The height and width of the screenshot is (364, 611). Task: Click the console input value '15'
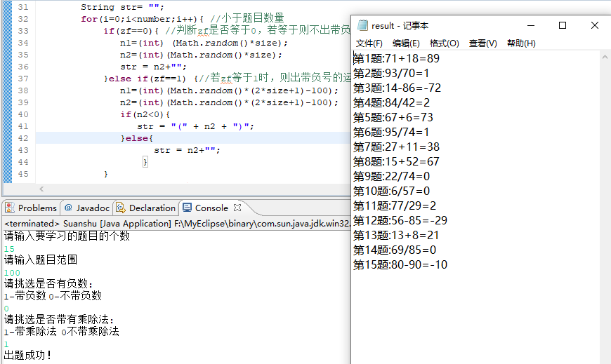coord(9,249)
